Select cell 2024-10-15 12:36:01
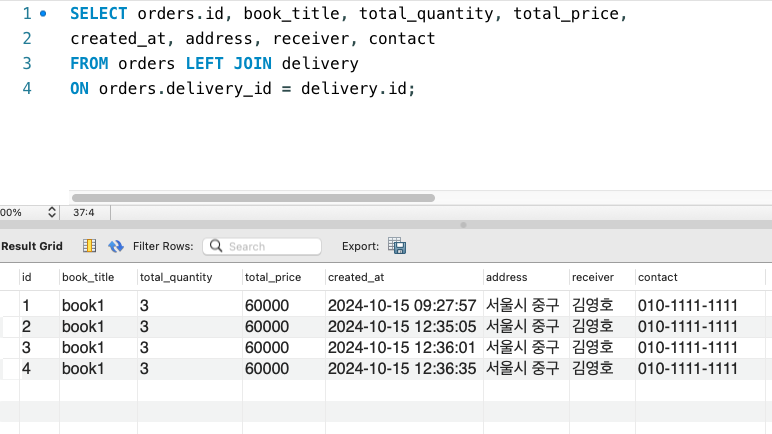This screenshot has height=434, width=772. pyautogui.click(x=402, y=348)
